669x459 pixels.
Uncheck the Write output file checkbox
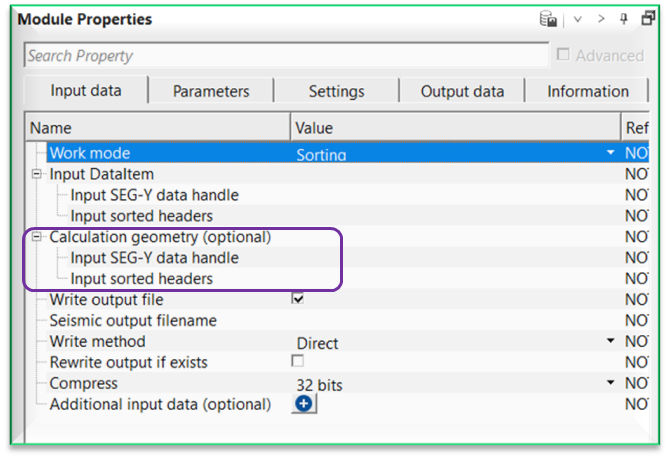click(x=298, y=299)
